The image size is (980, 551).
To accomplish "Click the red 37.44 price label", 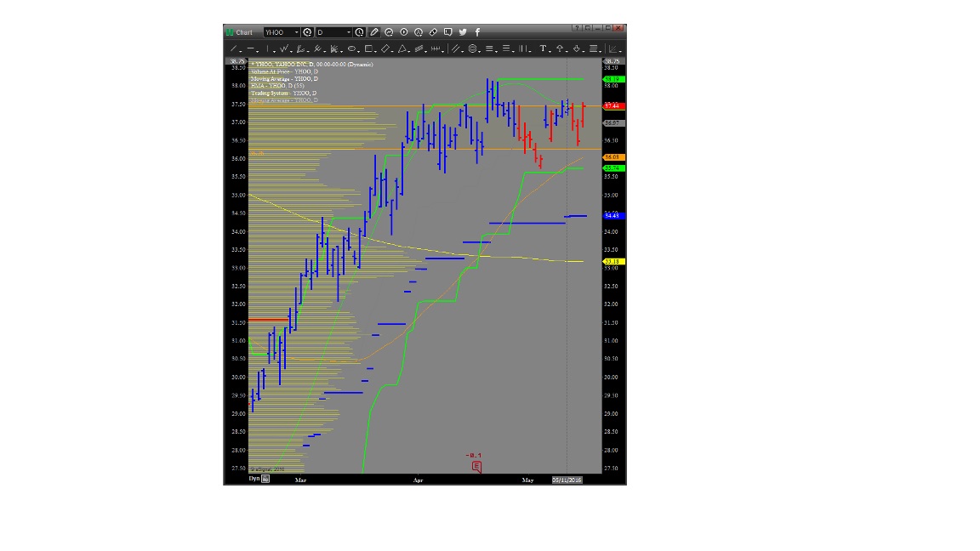I will coord(613,106).
